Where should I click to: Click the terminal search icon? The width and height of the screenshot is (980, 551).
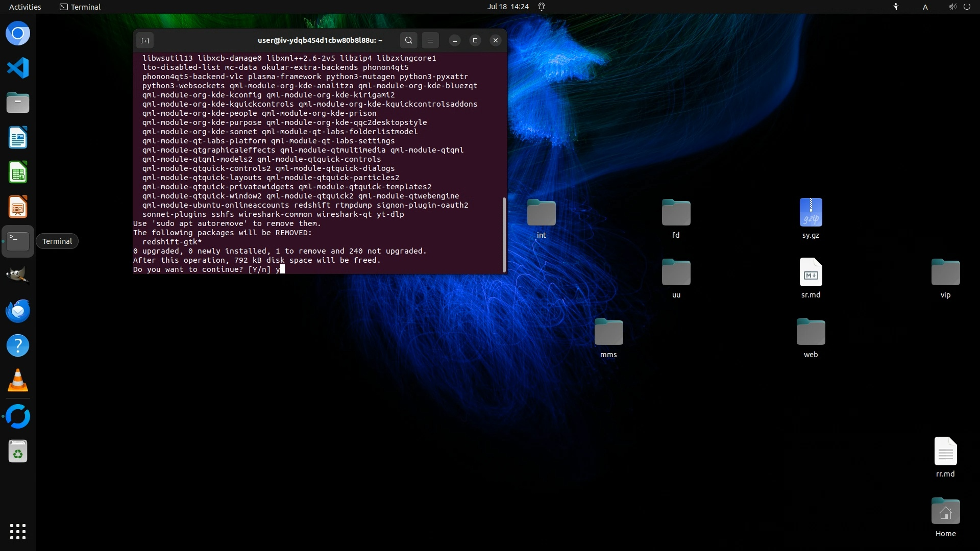pyautogui.click(x=408, y=40)
